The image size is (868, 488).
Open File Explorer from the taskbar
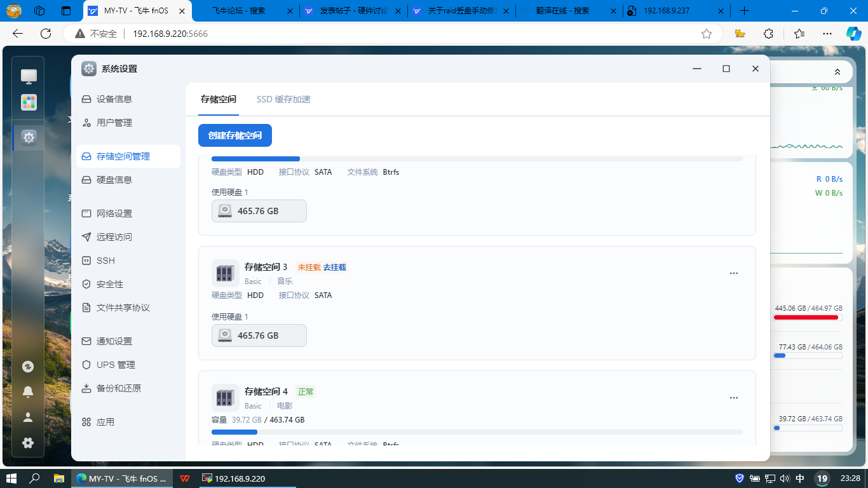click(58, 478)
